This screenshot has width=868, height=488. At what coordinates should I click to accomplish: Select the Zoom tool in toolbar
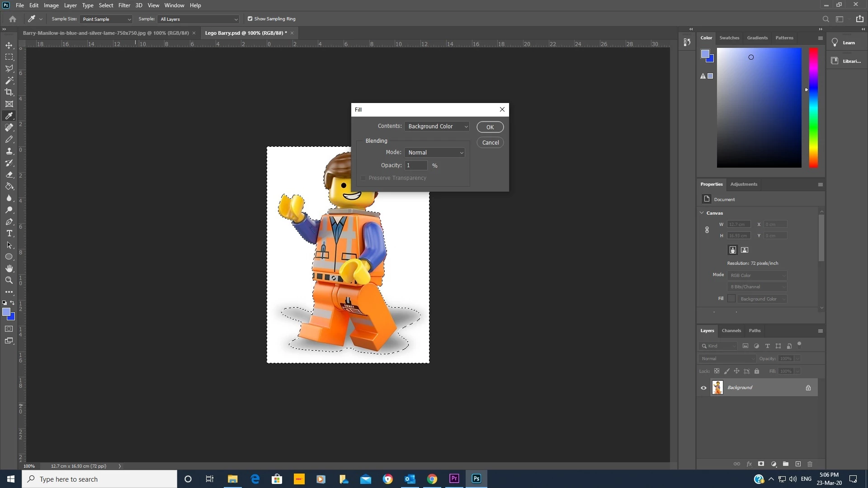coord(9,281)
